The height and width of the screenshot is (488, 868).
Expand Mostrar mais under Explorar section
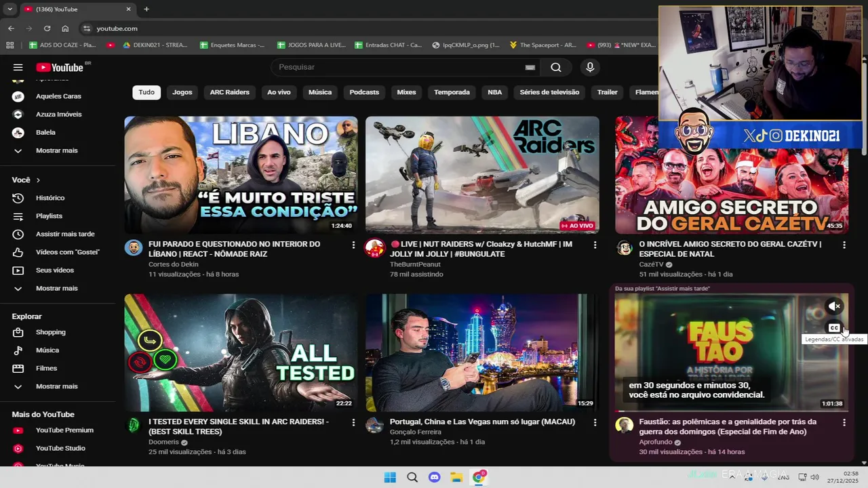(58, 386)
